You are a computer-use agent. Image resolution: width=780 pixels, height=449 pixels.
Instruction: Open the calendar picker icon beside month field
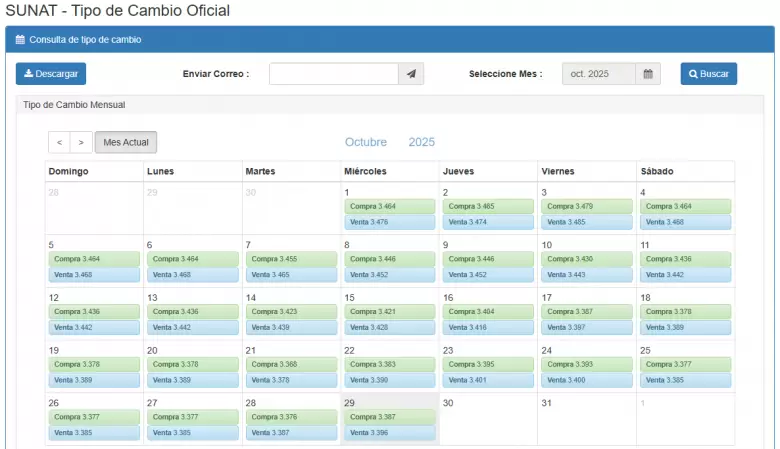click(x=648, y=74)
